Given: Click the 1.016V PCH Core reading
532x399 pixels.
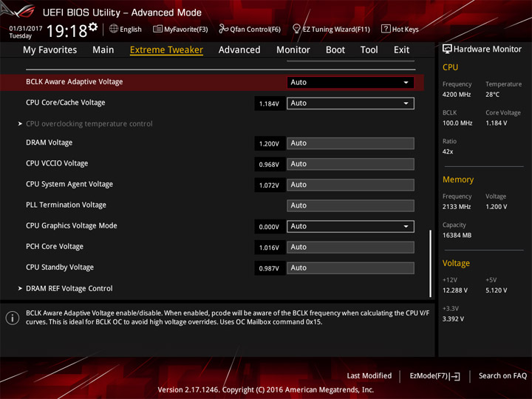Looking at the screenshot, I should [269, 248].
